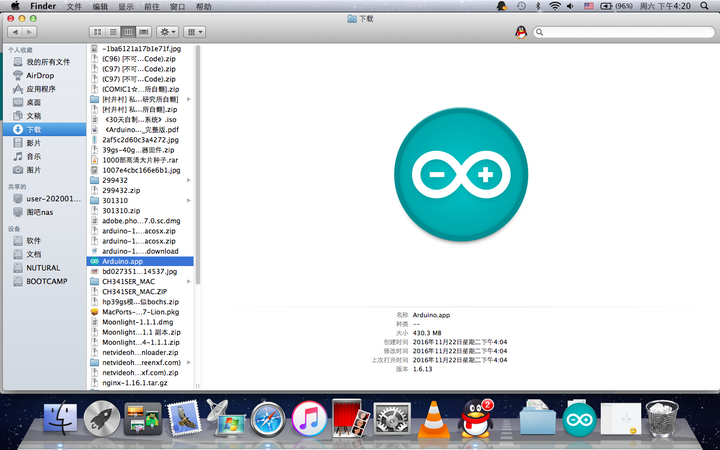Go back in Finder history

[15, 32]
